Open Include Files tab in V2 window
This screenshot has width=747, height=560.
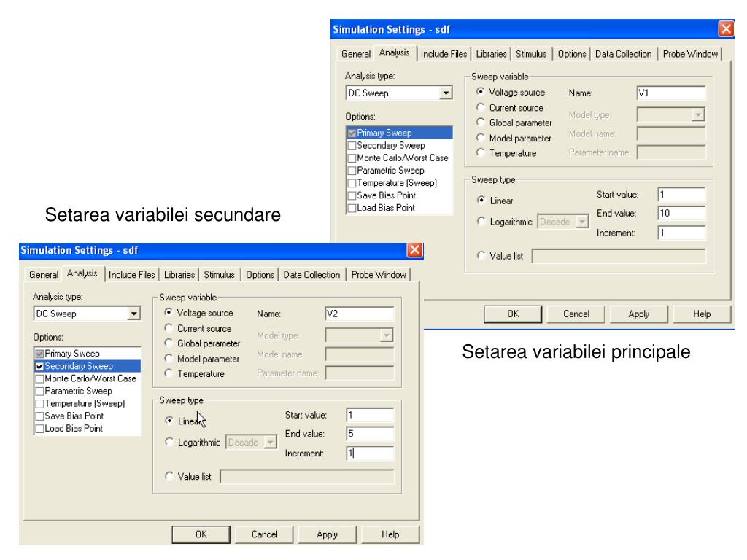pyautogui.click(x=131, y=275)
